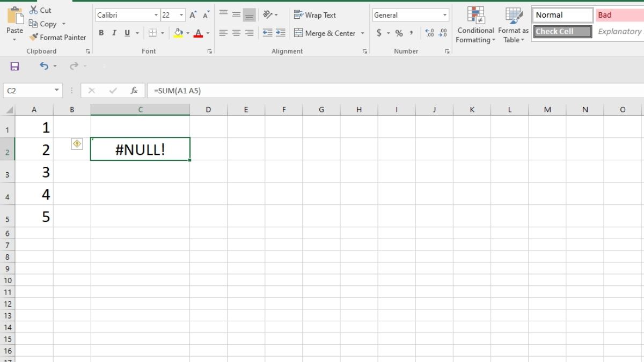This screenshot has height=362, width=644.
Task: Toggle underline formatting
Action: coord(126,33)
